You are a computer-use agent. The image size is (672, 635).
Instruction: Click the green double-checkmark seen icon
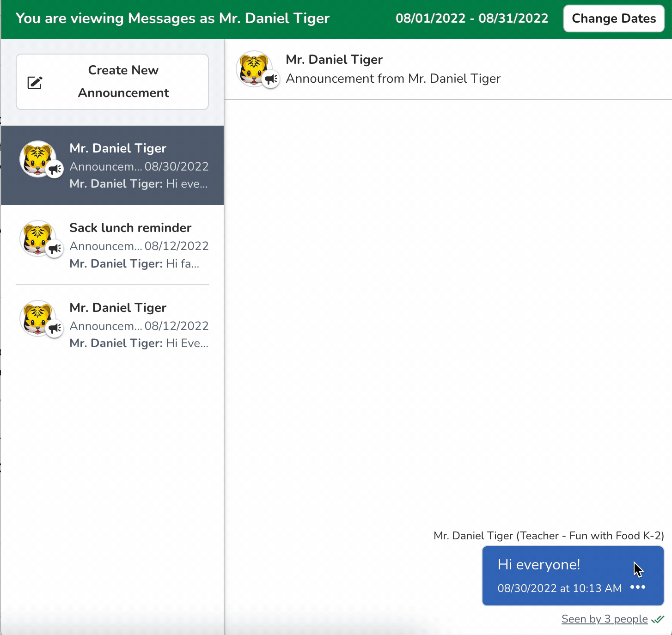point(658,619)
